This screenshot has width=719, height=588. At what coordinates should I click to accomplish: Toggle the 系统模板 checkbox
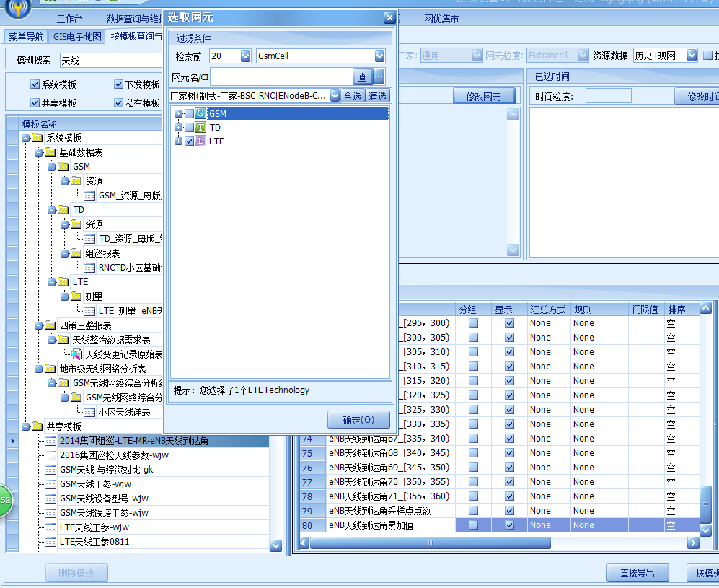point(35,84)
